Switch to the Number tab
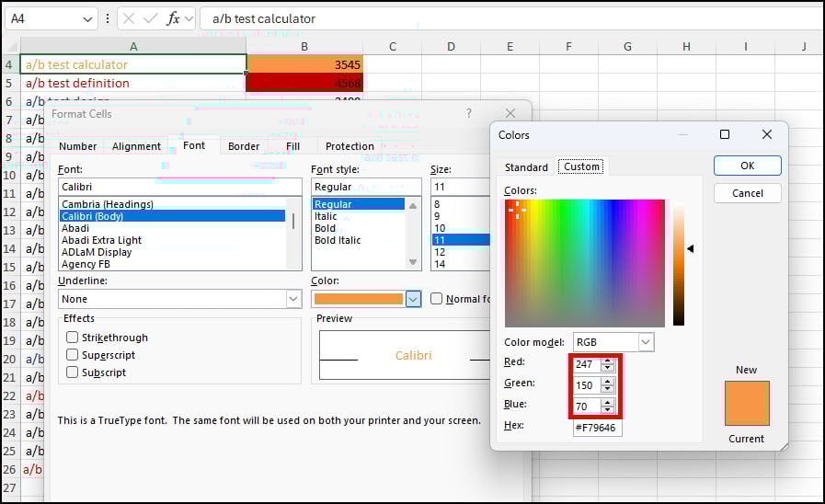Viewport: 825px width, 504px height. pyautogui.click(x=77, y=146)
